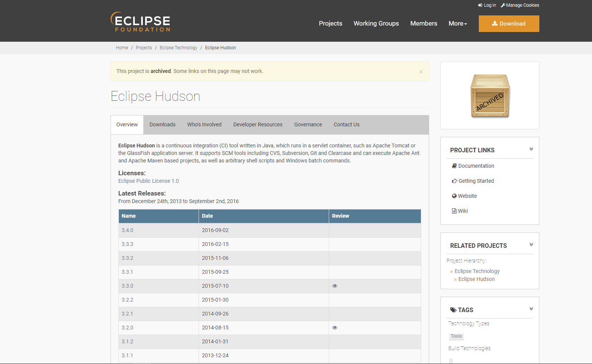The width and height of the screenshot is (592, 364).
Task: Go to Home in breadcrumb
Action: (122, 48)
